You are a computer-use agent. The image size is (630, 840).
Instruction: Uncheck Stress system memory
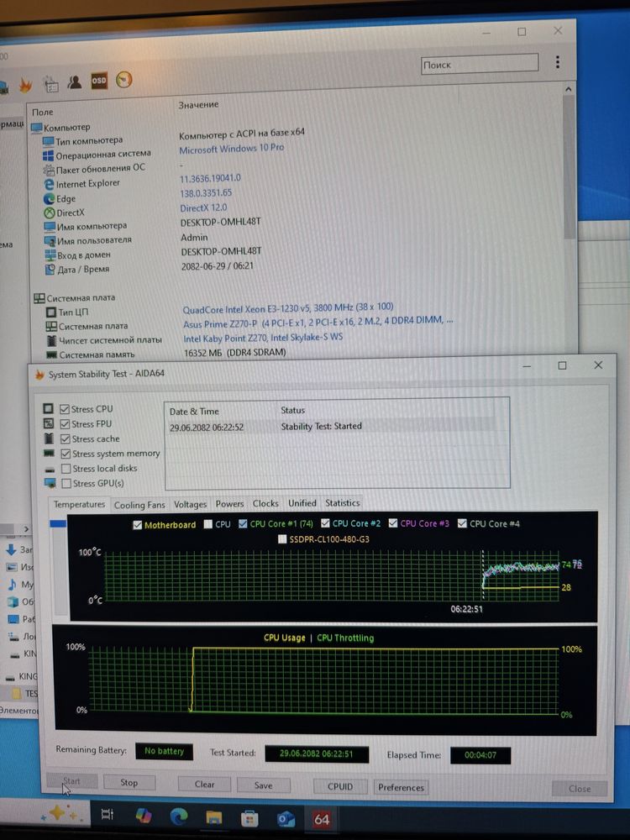tap(66, 454)
